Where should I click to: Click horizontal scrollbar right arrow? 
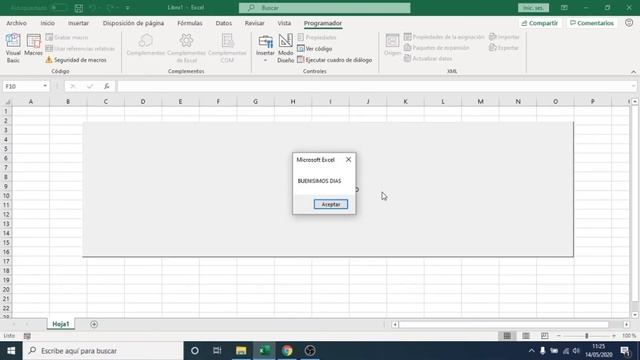tap(627, 324)
